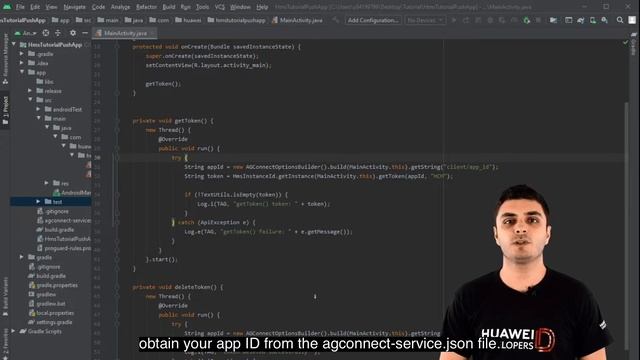Click the Run app play icon
This screenshot has width=640, height=360.
tap(454, 20)
